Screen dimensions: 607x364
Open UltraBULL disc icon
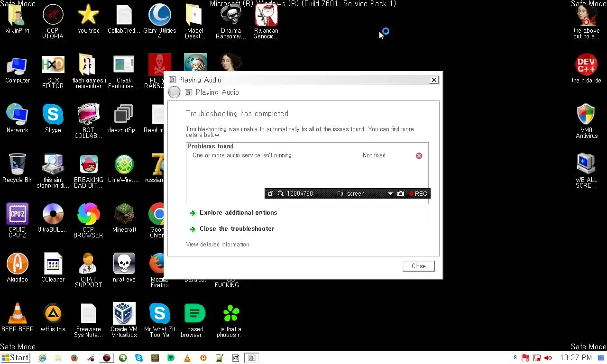pyautogui.click(x=53, y=218)
